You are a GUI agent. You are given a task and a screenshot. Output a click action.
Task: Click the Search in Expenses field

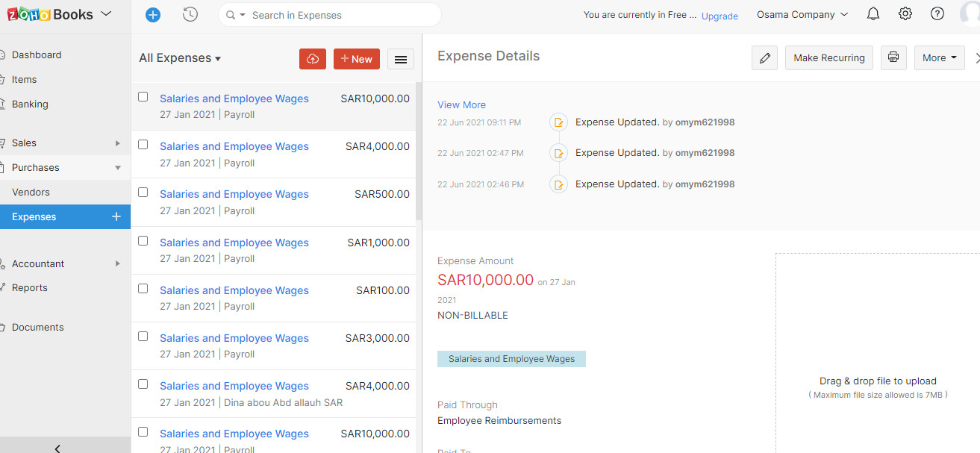coord(336,15)
